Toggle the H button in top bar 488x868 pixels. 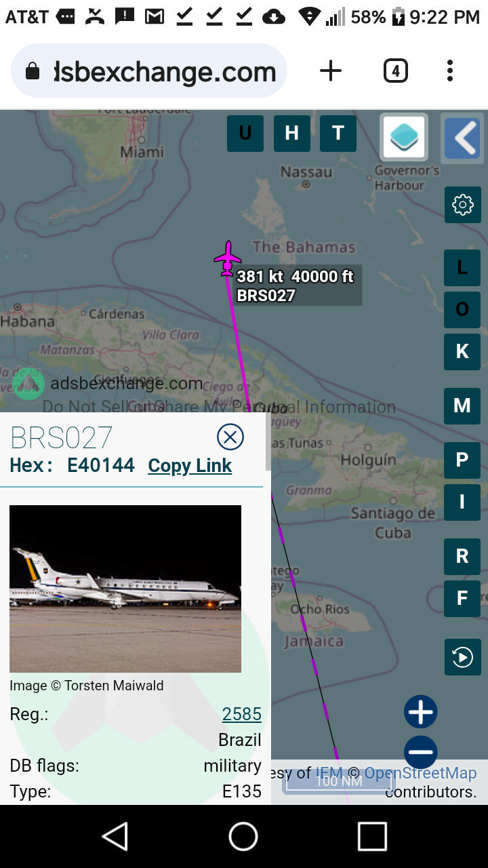point(292,133)
